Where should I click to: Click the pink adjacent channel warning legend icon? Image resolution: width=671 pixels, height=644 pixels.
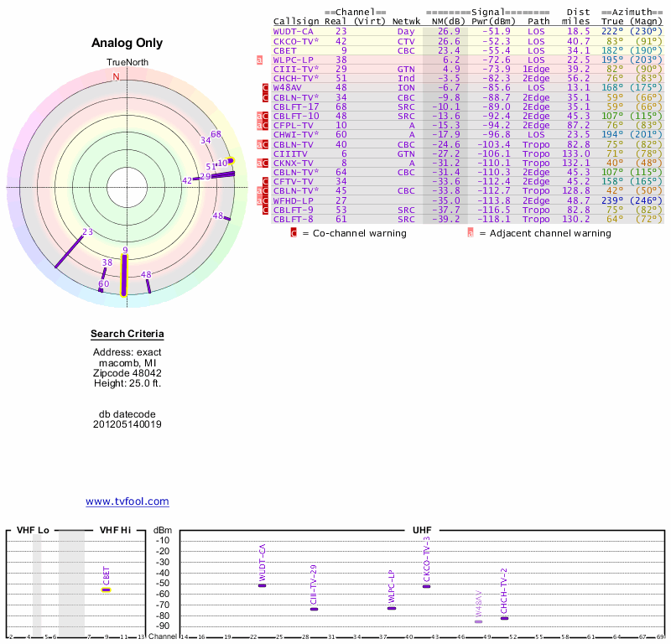[471, 233]
